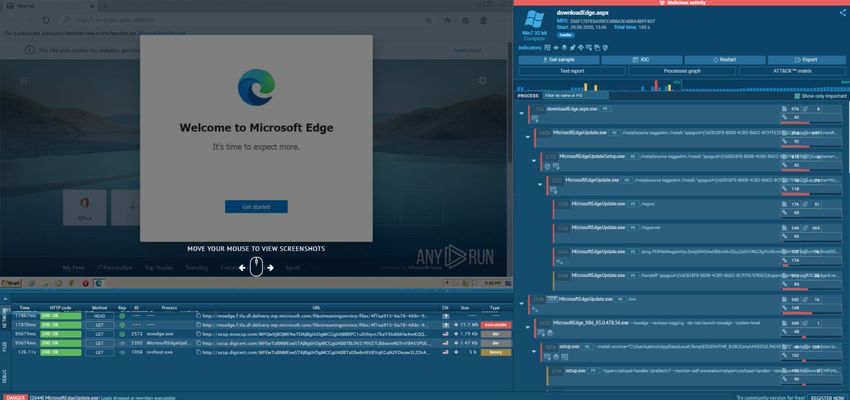The image size is (850, 400).
Task: Collapse the MicrosoftEdgeUpdate.exe /svc node
Action: coord(521,302)
